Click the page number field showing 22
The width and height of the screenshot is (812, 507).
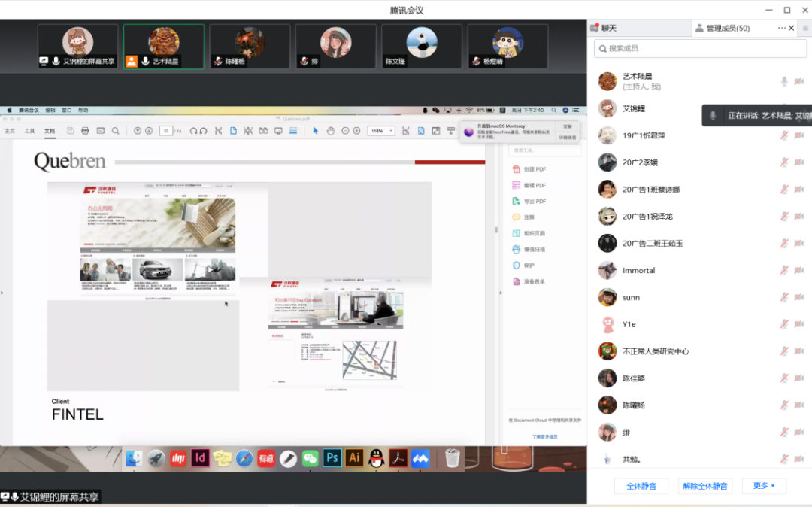pos(165,131)
